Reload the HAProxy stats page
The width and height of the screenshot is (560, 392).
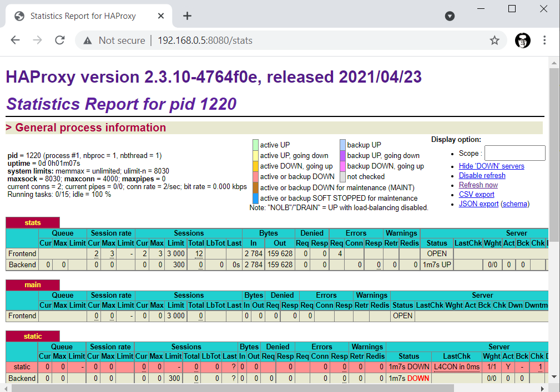[x=59, y=40]
